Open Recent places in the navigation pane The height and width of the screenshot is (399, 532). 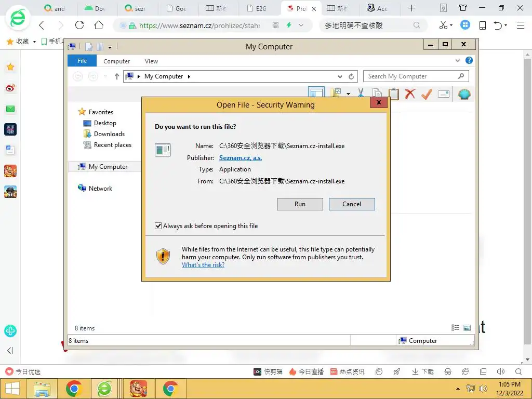tap(112, 145)
